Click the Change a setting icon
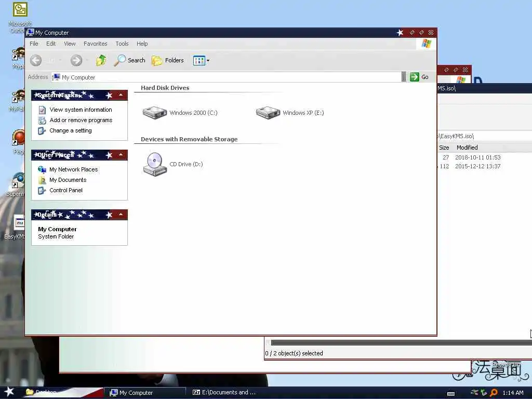This screenshot has height=399, width=532. click(42, 131)
